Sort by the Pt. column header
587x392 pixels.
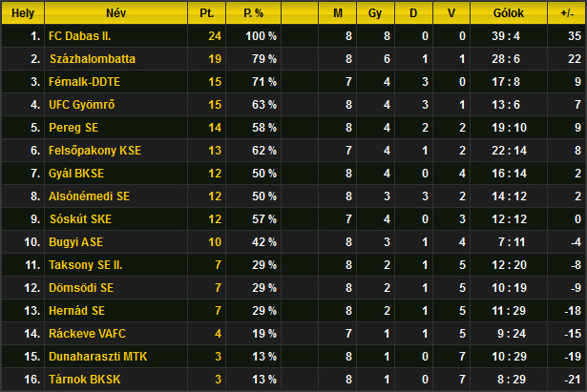click(x=207, y=13)
